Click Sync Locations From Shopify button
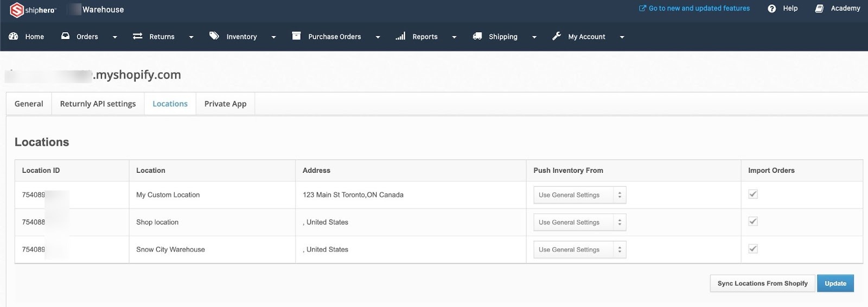 [762, 284]
